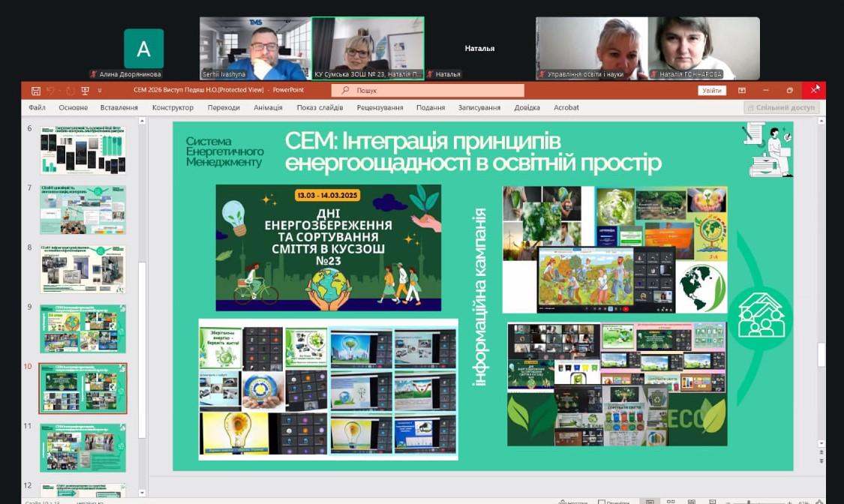Open the Показ слайдів tab
This screenshot has height=504, width=844.
320,108
